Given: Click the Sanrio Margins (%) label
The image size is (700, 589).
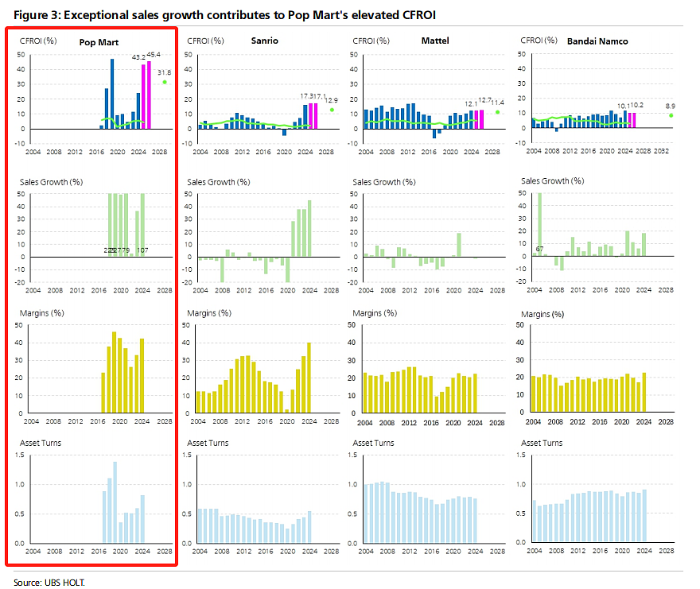Looking at the screenshot, I should (209, 313).
